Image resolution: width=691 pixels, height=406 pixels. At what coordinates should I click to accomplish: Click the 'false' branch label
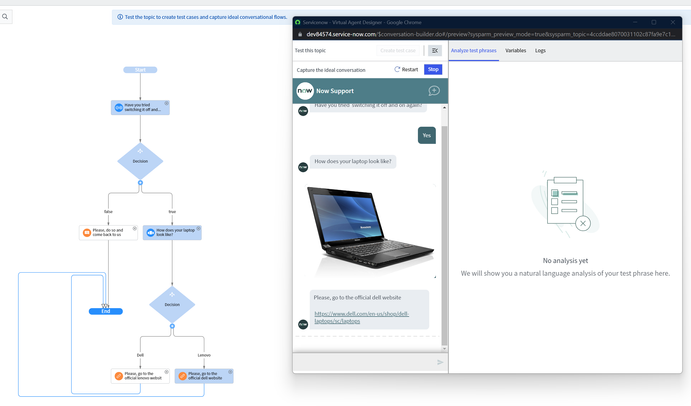108,212
